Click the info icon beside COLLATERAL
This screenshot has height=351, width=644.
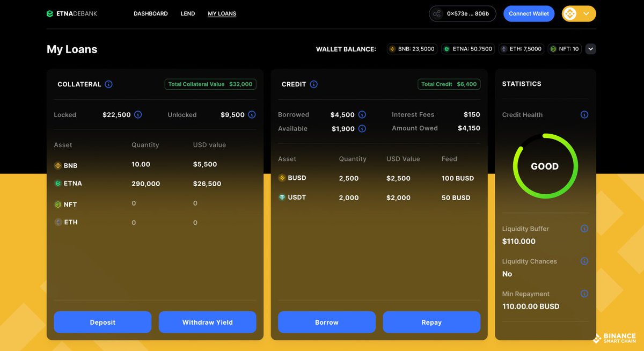click(108, 84)
